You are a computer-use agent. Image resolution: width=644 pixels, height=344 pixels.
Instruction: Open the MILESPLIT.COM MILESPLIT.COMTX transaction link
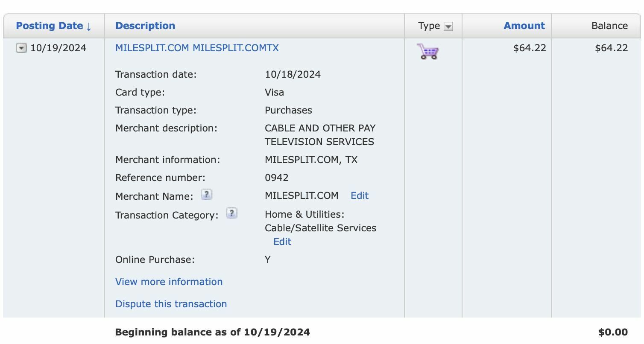[x=197, y=48]
